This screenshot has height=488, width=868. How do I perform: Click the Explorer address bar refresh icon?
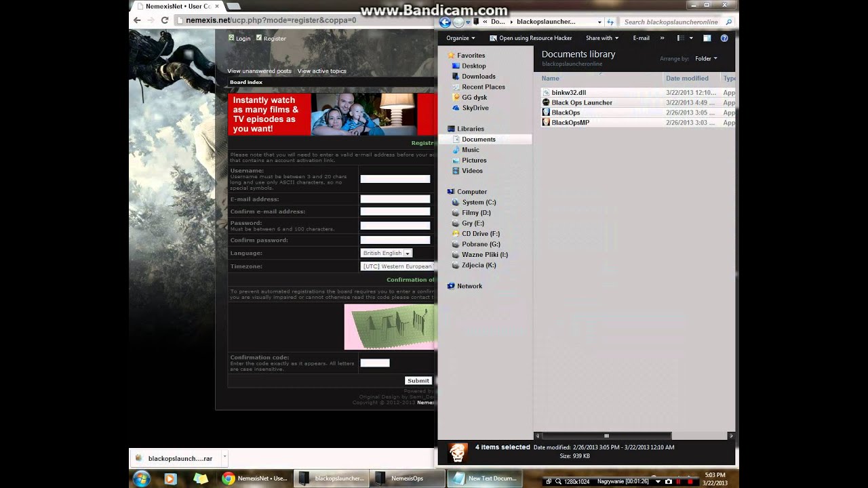[610, 22]
